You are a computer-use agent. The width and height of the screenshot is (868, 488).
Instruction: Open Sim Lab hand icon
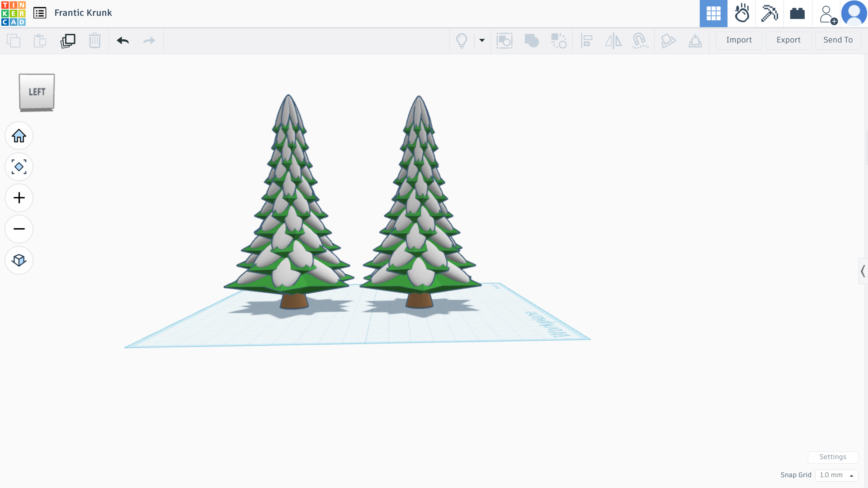point(741,14)
